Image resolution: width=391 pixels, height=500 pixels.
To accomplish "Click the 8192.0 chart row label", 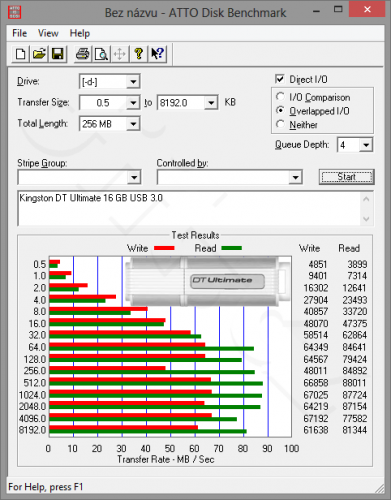I will [x=32, y=430].
